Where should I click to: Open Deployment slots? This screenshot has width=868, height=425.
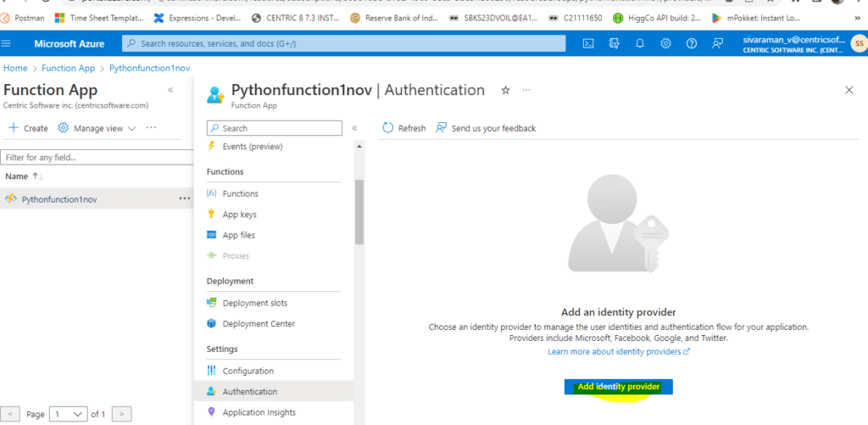tap(254, 303)
